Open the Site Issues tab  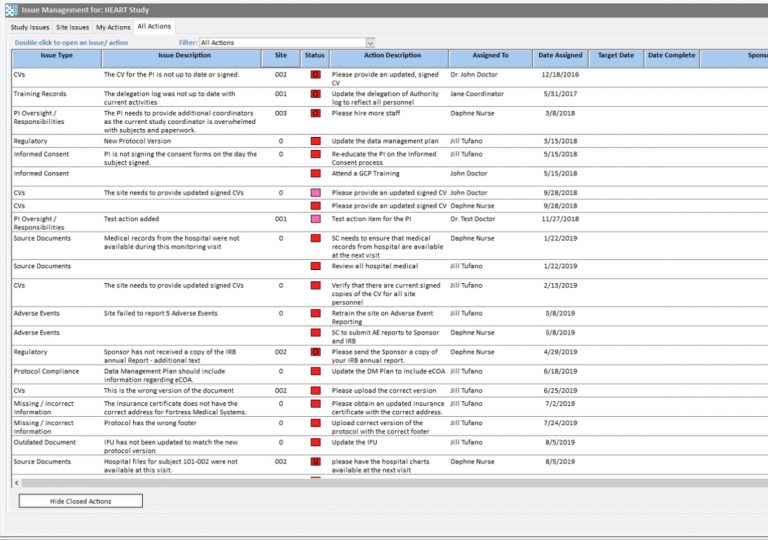(73, 27)
